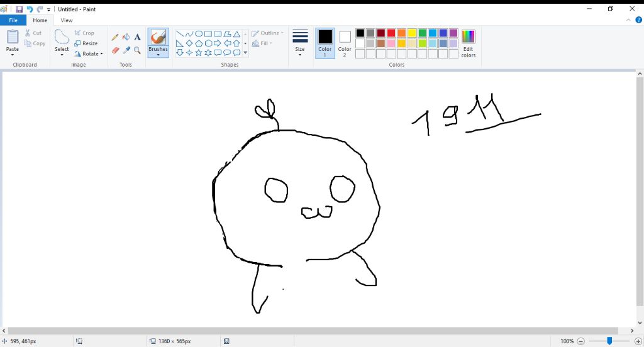Pick the Fill with color bucket tool
The height and width of the screenshot is (347, 644).
pyautogui.click(x=126, y=37)
